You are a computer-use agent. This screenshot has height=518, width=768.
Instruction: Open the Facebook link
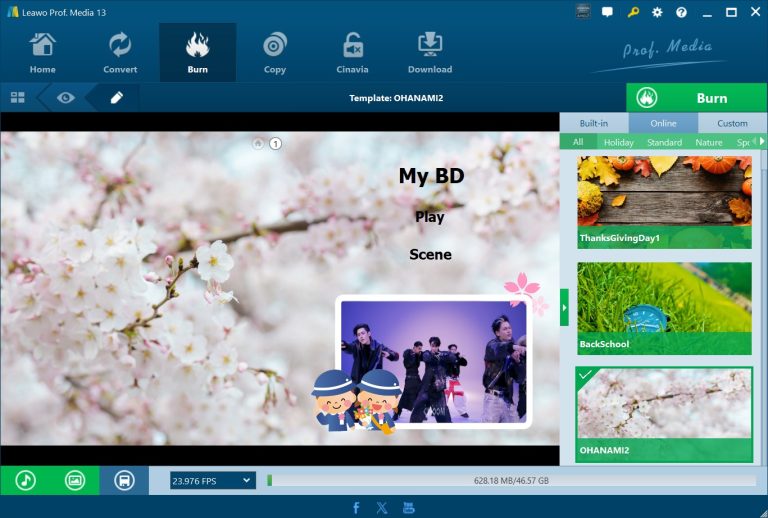tap(357, 508)
